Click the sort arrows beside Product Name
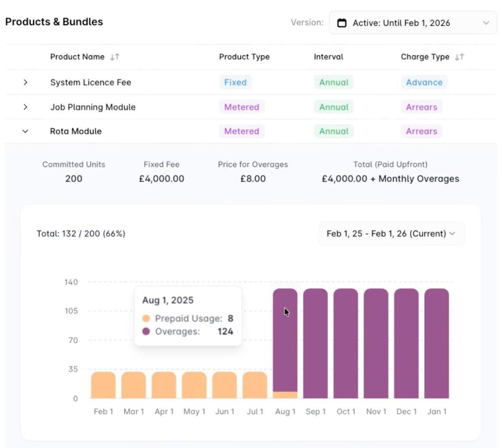502x448 pixels. click(114, 57)
